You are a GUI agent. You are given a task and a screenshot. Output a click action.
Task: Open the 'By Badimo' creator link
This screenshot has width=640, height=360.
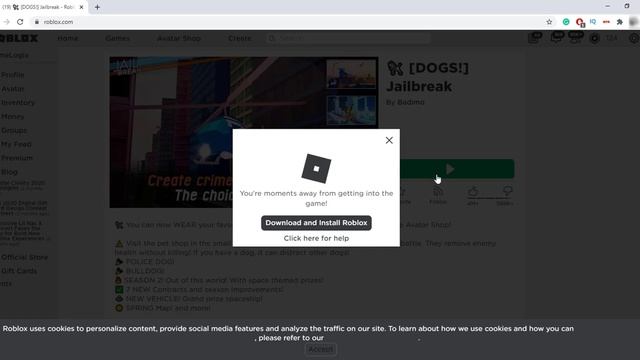tap(405, 102)
